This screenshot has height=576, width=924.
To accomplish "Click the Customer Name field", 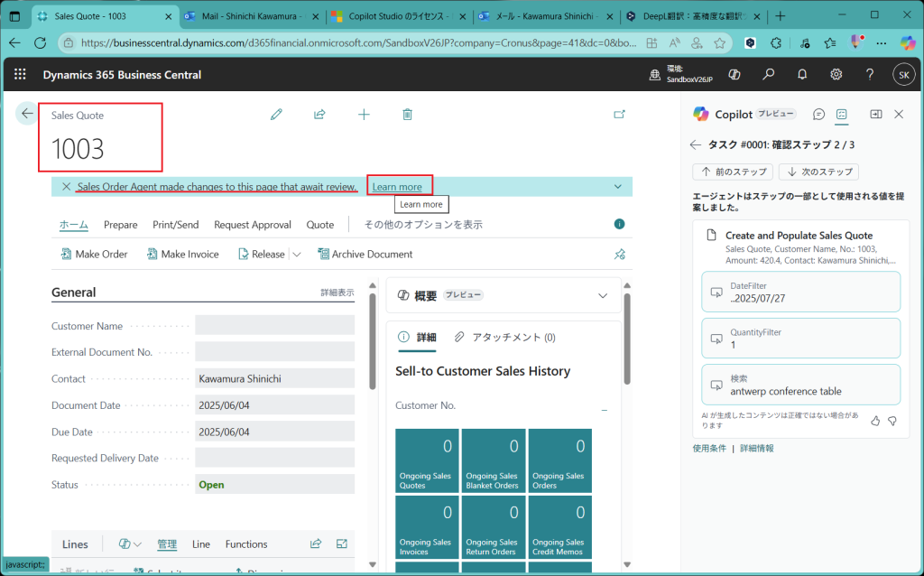I will [x=274, y=325].
